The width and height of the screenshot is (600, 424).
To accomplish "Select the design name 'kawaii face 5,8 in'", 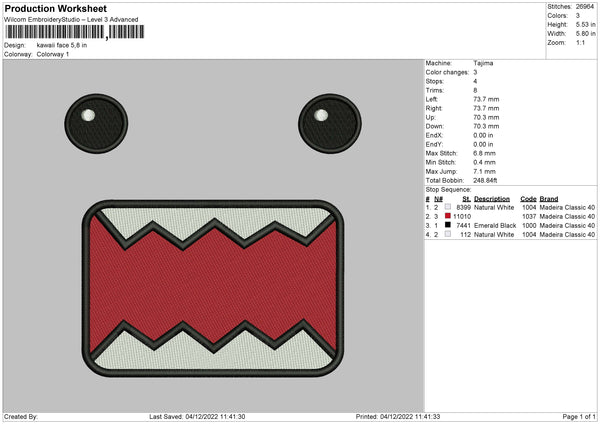I will (x=62, y=45).
